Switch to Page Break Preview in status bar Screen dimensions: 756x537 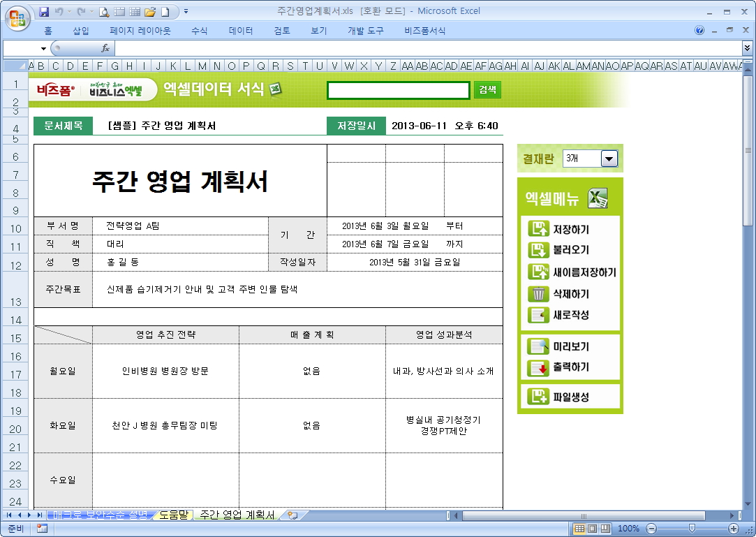coord(605,529)
